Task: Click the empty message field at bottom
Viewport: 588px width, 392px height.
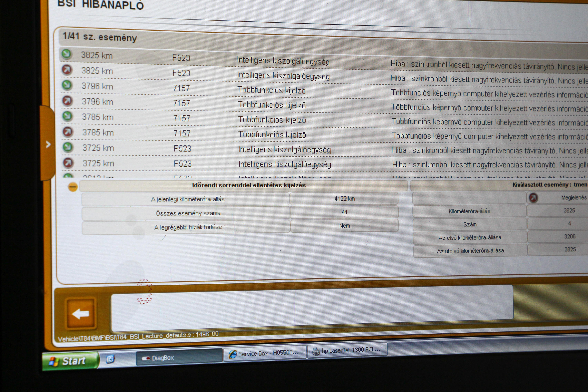Action: (x=312, y=308)
